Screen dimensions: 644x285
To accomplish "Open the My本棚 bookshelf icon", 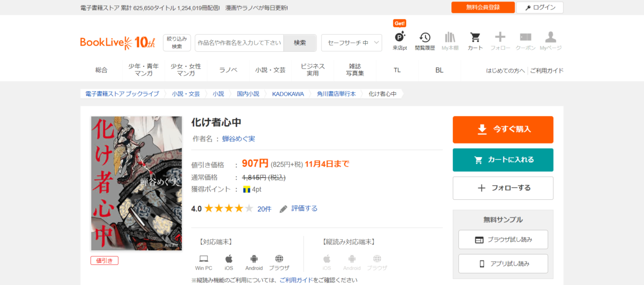I will tap(449, 41).
